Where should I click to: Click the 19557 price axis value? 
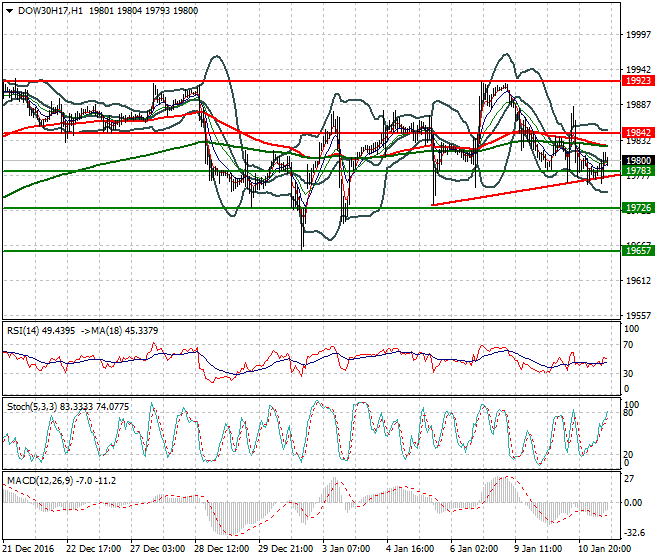point(638,315)
